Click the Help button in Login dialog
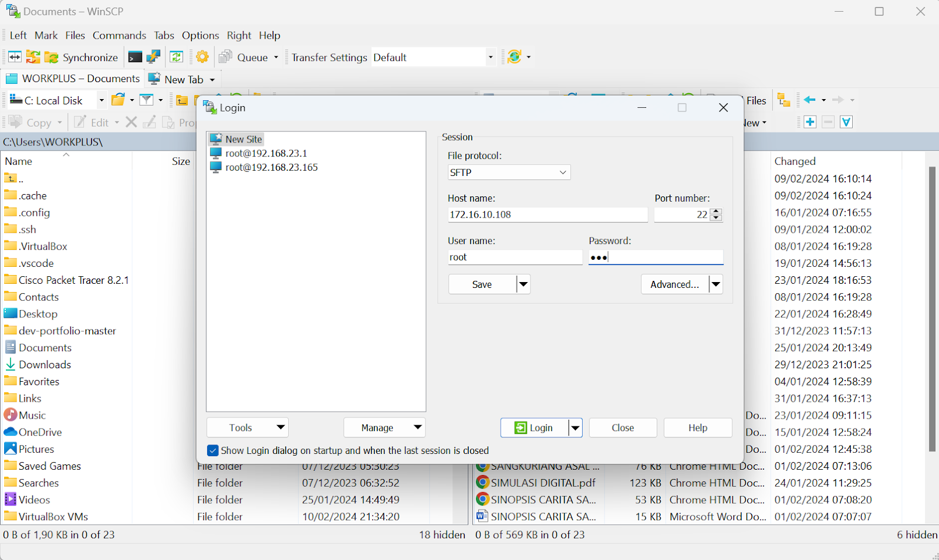Screen dimensions: 939x560 coord(698,427)
